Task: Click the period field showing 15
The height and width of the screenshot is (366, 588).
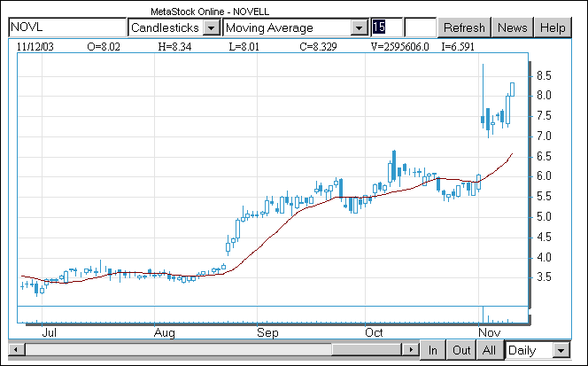Action: click(387, 27)
